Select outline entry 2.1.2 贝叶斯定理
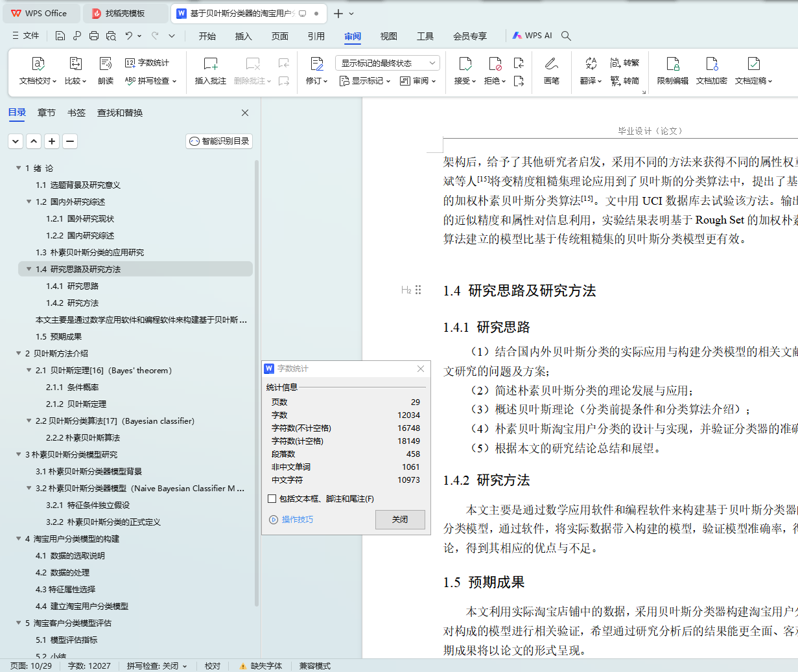 [76, 404]
